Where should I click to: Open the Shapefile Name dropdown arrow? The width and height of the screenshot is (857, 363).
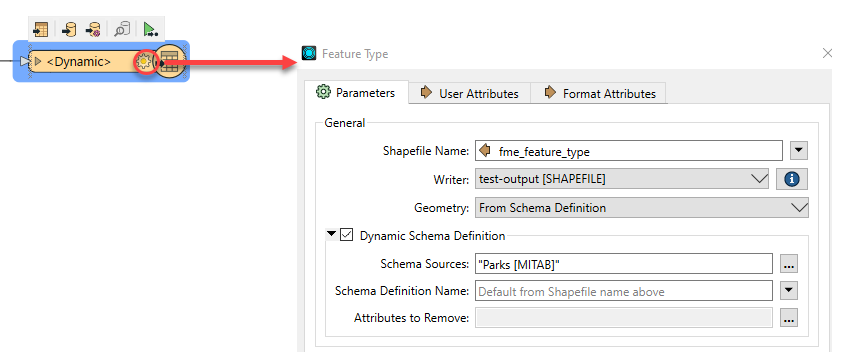pos(799,150)
